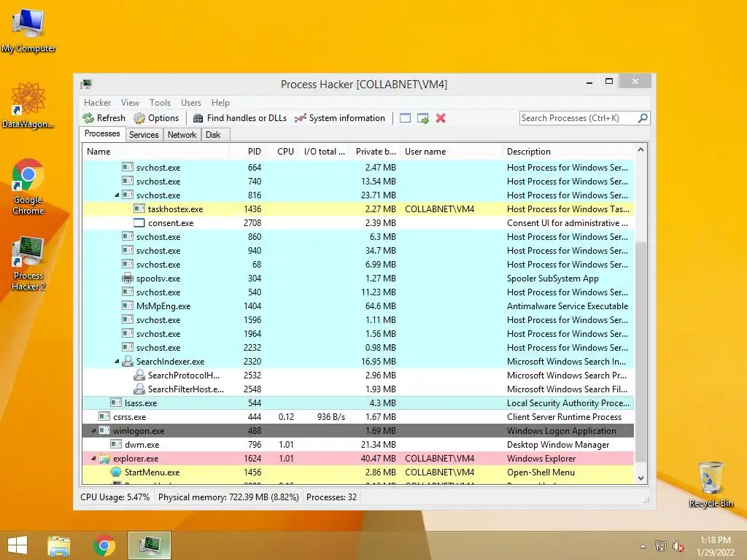Sort by the CPU column header

(282, 152)
